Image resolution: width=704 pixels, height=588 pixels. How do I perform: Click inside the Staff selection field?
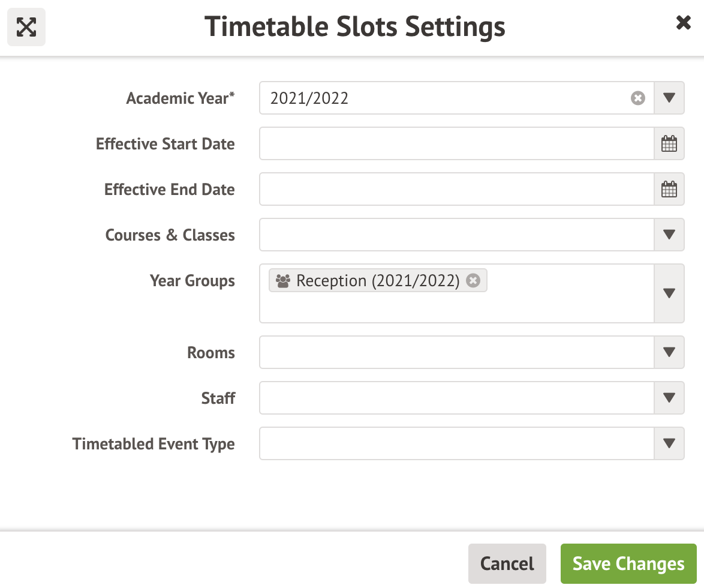coord(456,398)
